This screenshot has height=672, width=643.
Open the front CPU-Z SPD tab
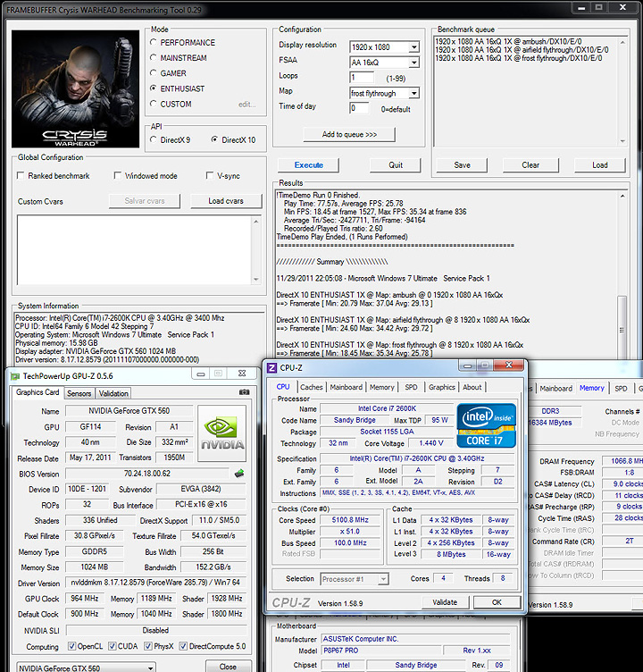coord(411,387)
